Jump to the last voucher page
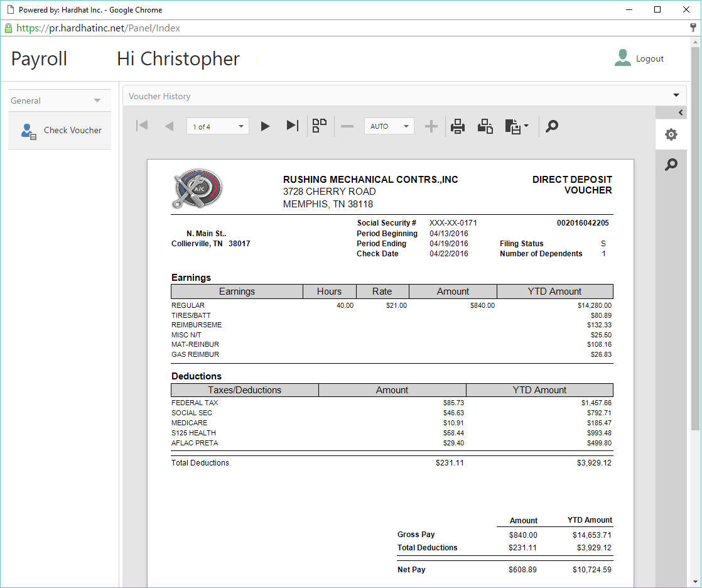 pos(292,126)
